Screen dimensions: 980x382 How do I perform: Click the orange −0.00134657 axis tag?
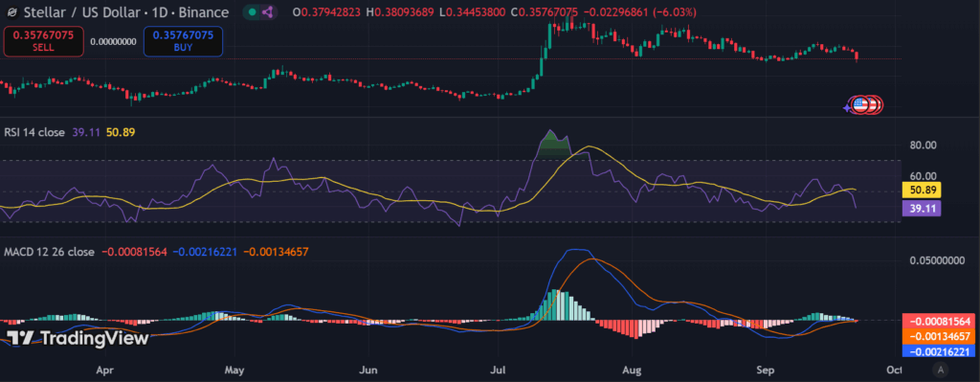[940, 336]
